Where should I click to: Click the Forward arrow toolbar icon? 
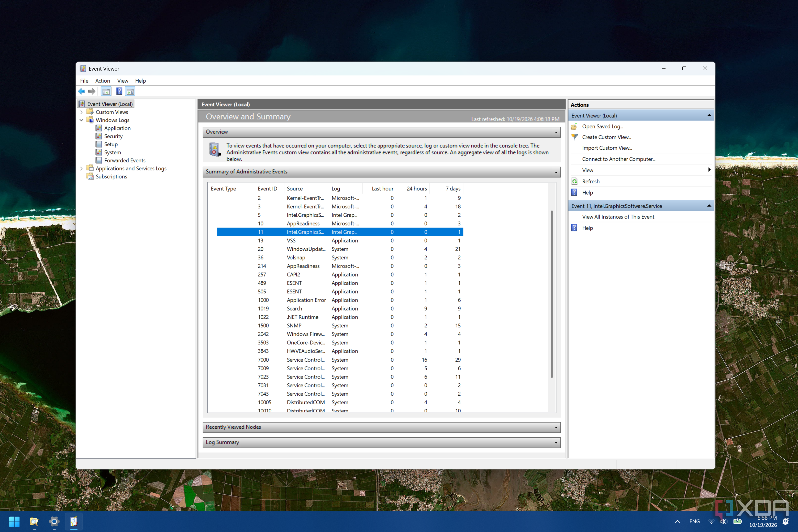(92, 91)
